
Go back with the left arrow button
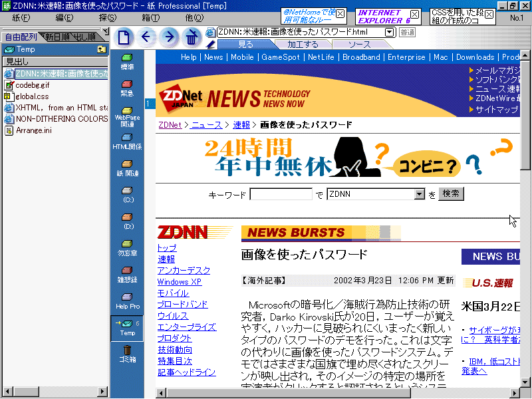(x=146, y=37)
